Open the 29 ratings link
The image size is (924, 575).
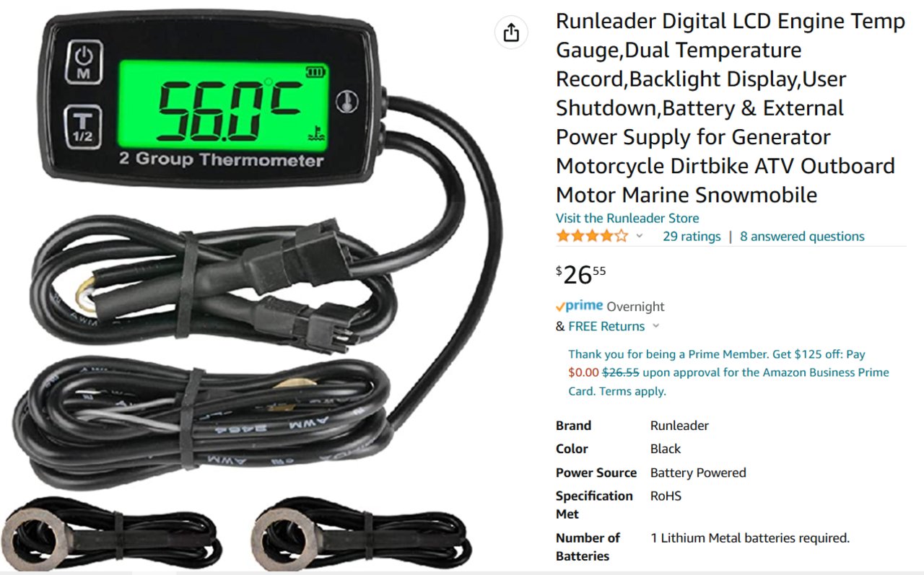coord(692,236)
